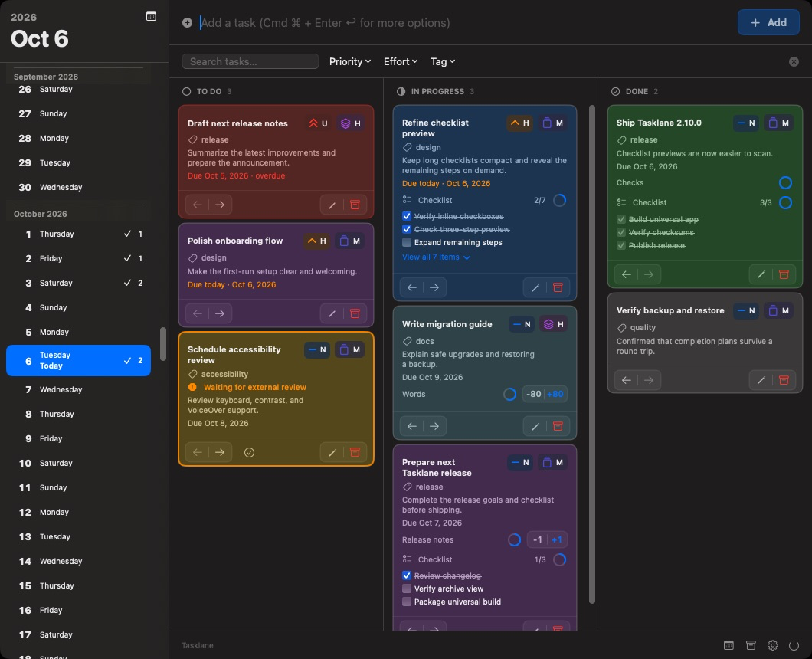Uncheck the Review changelog item
Screen dimensions: 812x659
[x=407, y=575]
